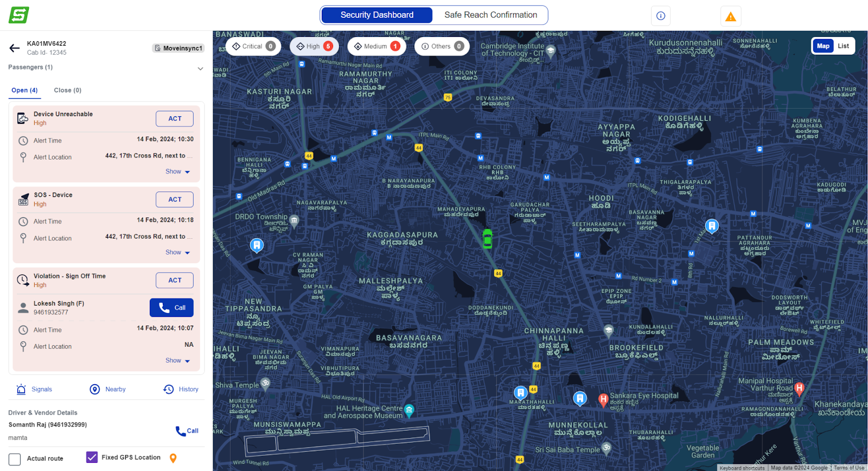Open the info circle icon
Screen dimensions: 868x471
[x=661, y=16]
